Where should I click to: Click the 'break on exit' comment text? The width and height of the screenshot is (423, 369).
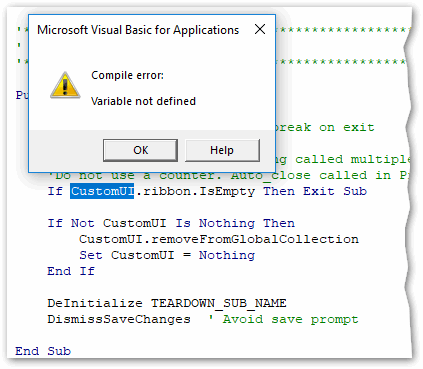pos(325,127)
